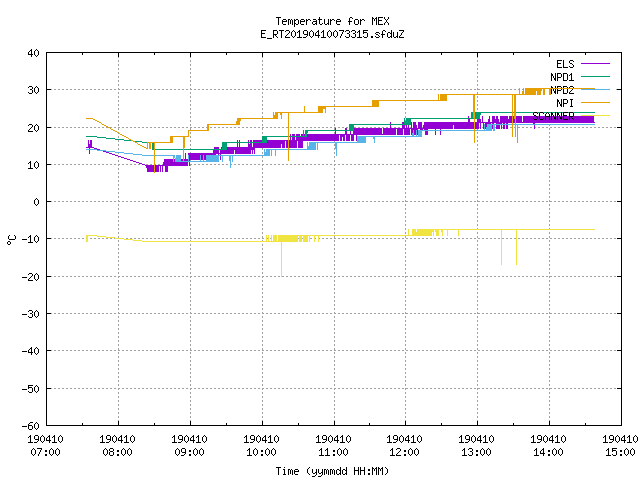The width and height of the screenshot is (640, 480).
Task: Click the °C y-axis unit label
Action: click(11, 240)
